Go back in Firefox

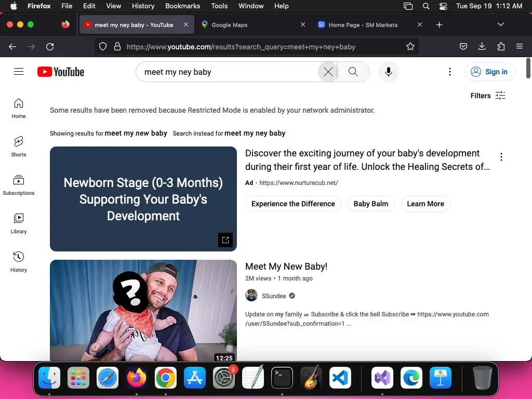pyautogui.click(x=12, y=46)
